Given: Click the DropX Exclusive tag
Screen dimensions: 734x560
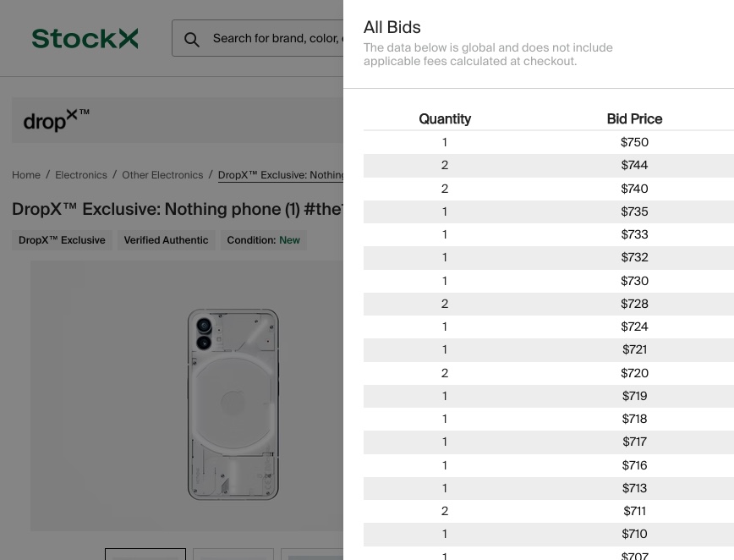Looking at the screenshot, I should (x=62, y=240).
